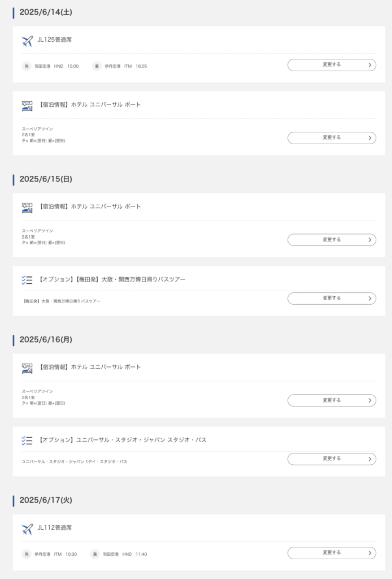Click the hotel bed icon under 6/14

27,105
